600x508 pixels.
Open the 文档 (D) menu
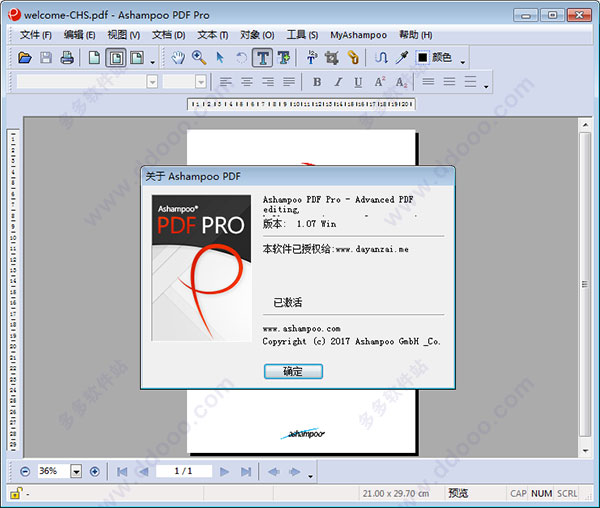(x=168, y=35)
